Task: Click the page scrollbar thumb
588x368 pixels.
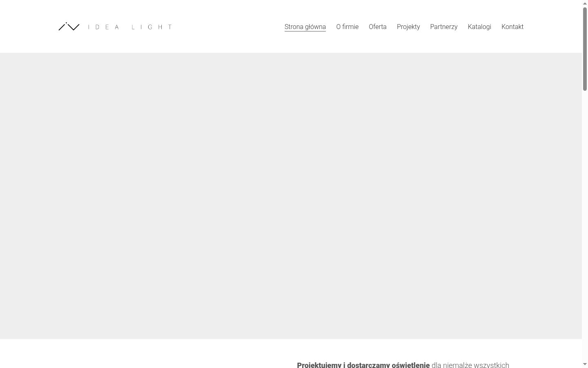Action: (585, 49)
